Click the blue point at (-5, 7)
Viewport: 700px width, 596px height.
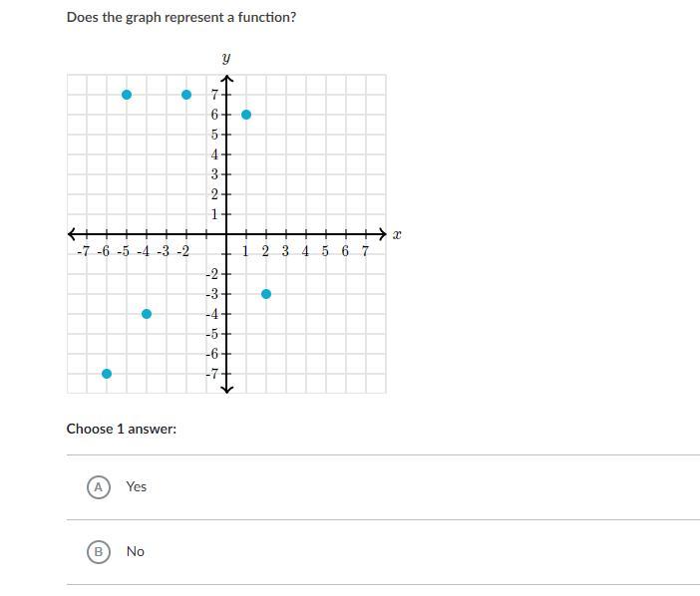pyautogui.click(x=127, y=95)
